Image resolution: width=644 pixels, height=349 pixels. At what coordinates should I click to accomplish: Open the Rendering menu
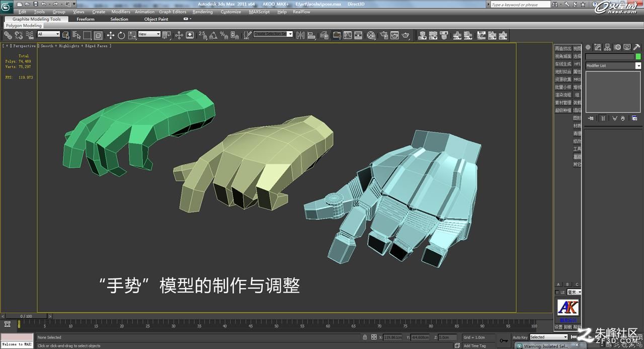(202, 12)
